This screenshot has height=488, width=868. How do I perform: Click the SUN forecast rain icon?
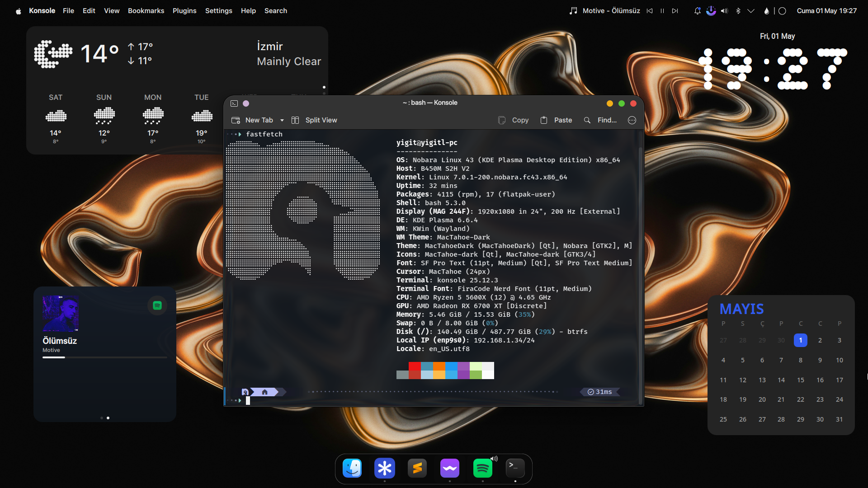(104, 116)
